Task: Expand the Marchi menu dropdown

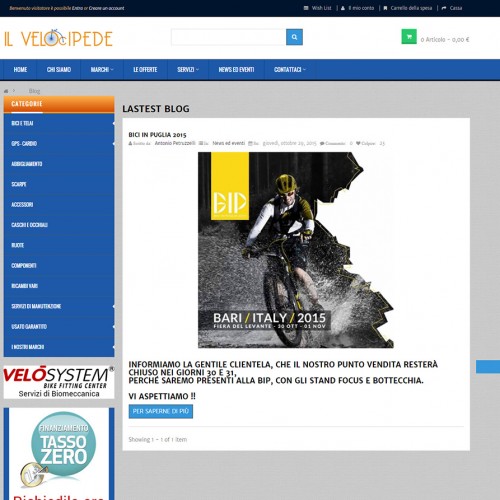Action: click(102, 70)
